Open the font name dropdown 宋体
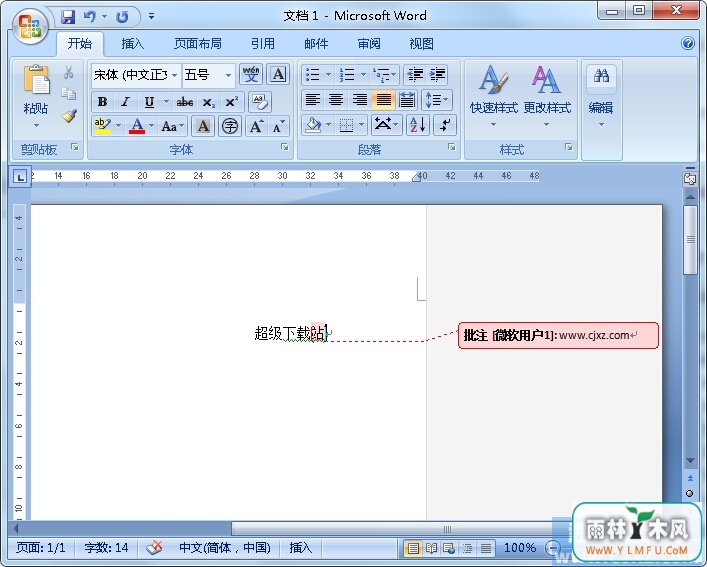Image resolution: width=707 pixels, height=567 pixels. (x=174, y=75)
